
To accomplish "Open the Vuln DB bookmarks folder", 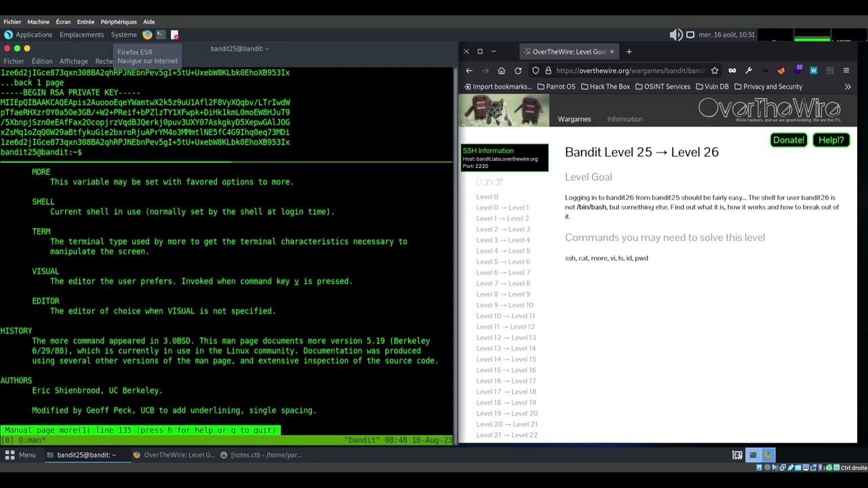I will (x=712, y=87).
